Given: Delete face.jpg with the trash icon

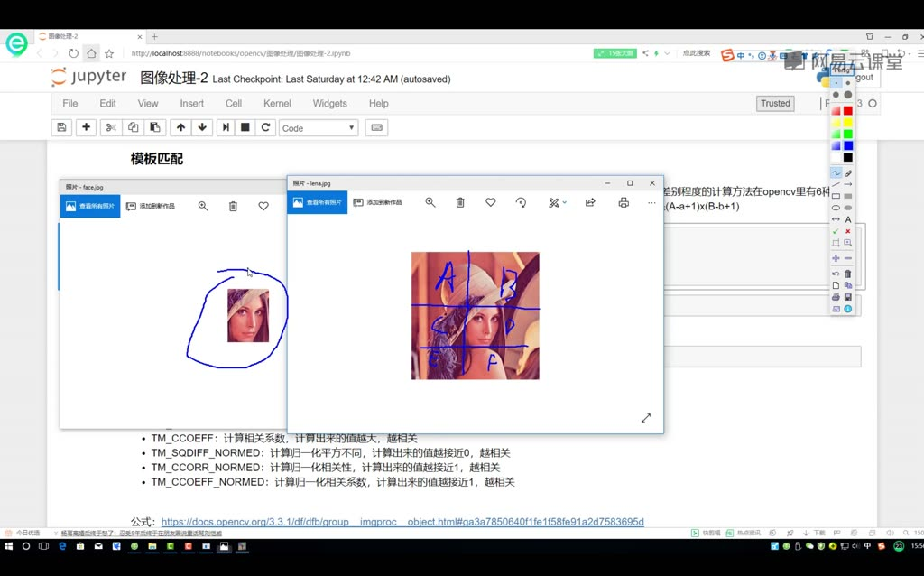Looking at the screenshot, I should [x=234, y=206].
